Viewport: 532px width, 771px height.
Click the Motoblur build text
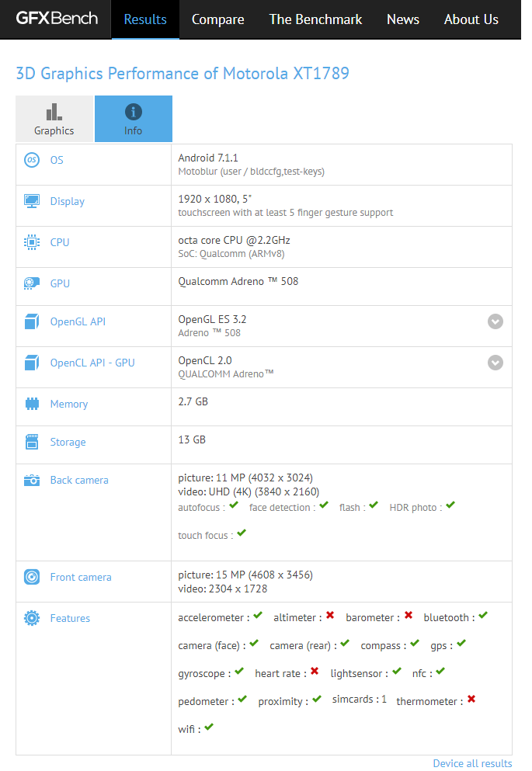[252, 172]
